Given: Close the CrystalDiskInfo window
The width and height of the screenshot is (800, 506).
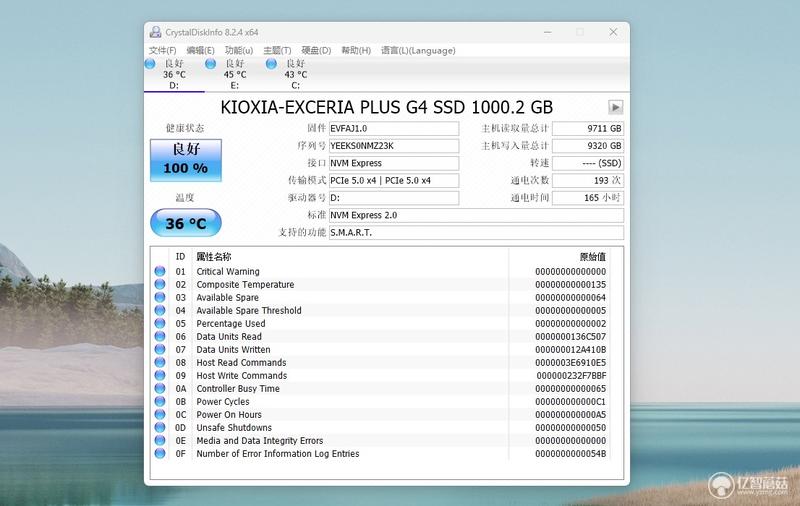Looking at the screenshot, I should (613, 32).
